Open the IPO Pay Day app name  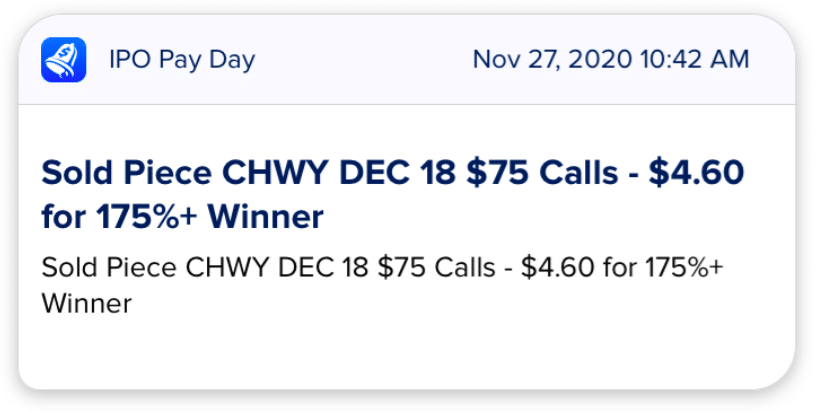[x=182, y=60]
